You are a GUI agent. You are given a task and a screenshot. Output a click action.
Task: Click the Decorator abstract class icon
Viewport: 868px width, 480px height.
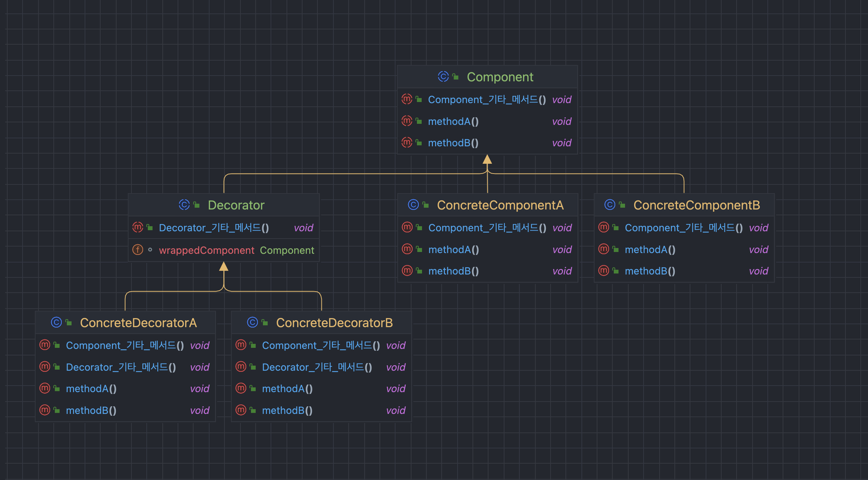coord(184,205)
